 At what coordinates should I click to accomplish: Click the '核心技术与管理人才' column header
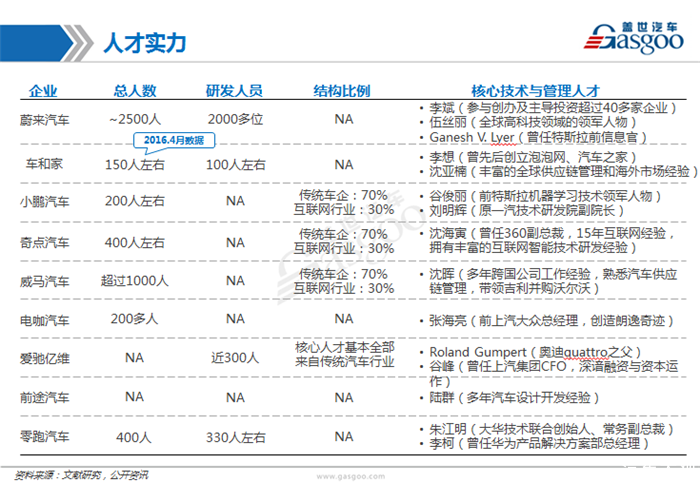536,91
